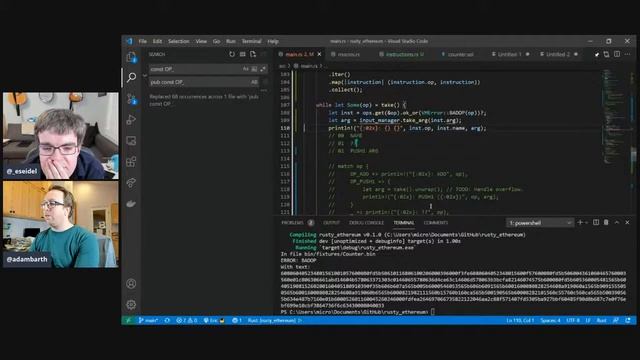Refresh the search results
Screen dimensions: 640x360
[232, 54]
